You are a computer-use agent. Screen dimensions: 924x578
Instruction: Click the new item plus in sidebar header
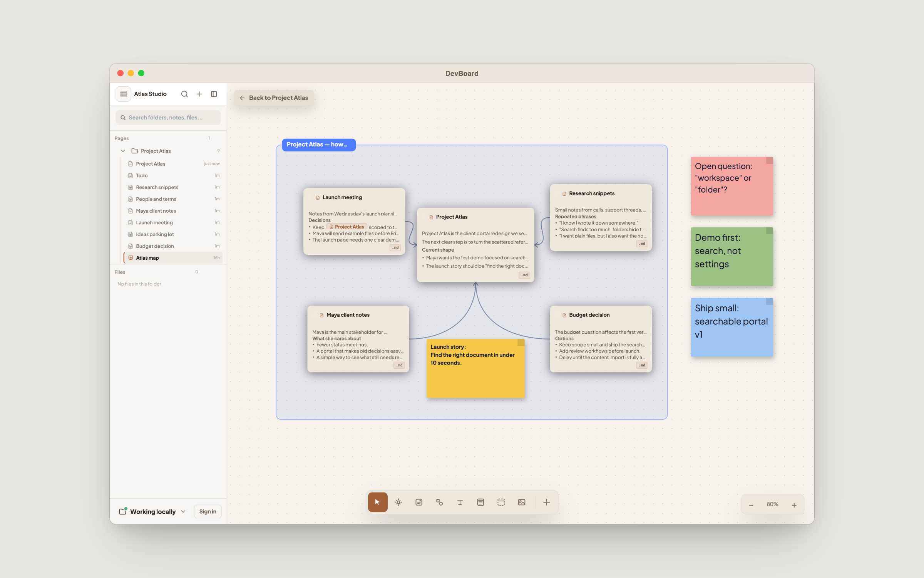[199, 94]
